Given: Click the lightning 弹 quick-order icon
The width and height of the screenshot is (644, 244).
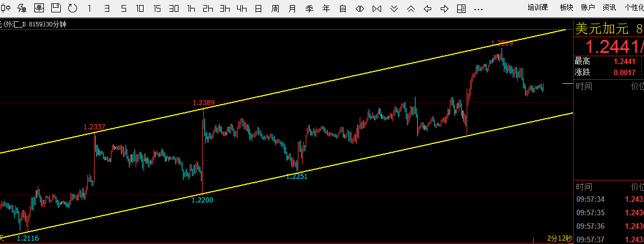Looking at the screenshot, I should click(x=22, y=8).
